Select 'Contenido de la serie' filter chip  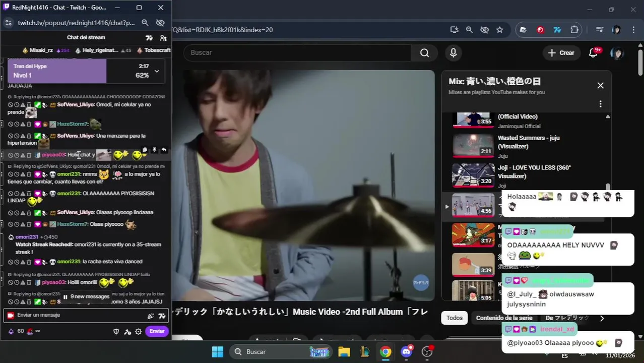(x=504, y=318)
